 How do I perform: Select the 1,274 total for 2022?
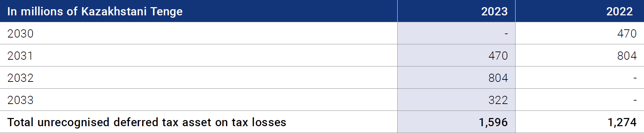(x=622, y=122)
